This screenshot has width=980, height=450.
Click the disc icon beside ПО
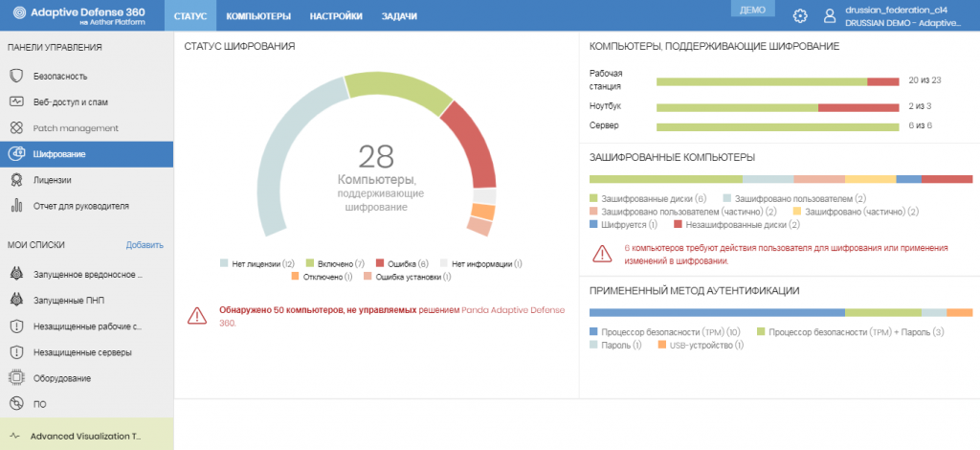(x=17, y=404)
